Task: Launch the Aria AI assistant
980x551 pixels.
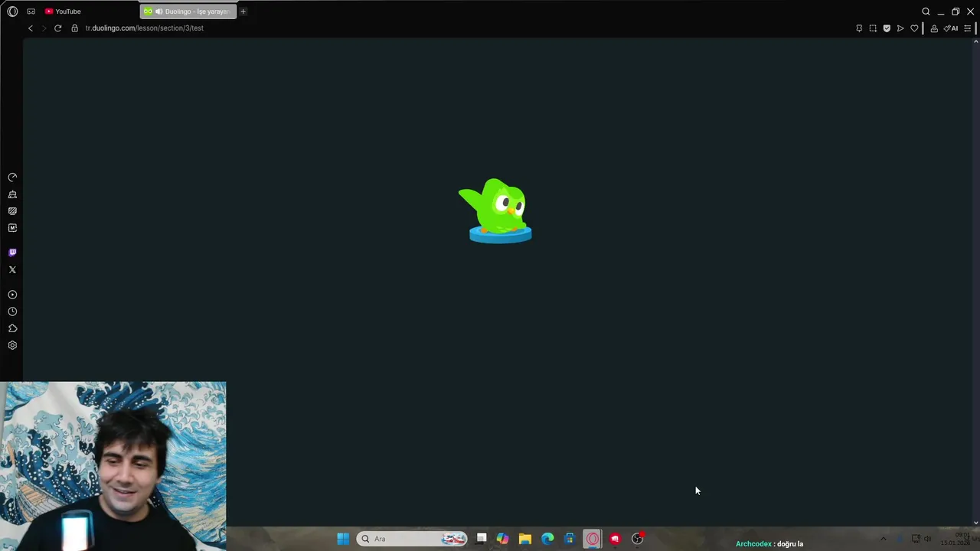Action: [x=951, y=28]
